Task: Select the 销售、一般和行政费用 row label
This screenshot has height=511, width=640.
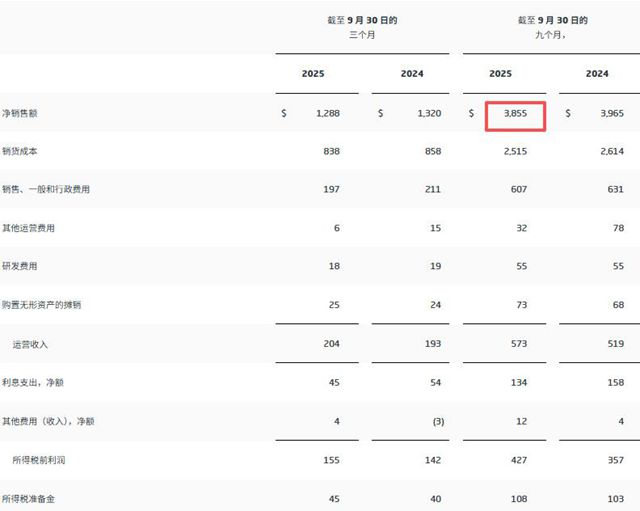Action: point(47,190)
